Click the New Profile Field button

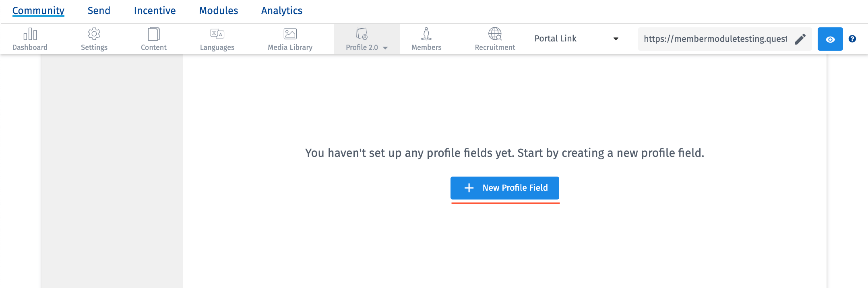(x=504, y=188)
